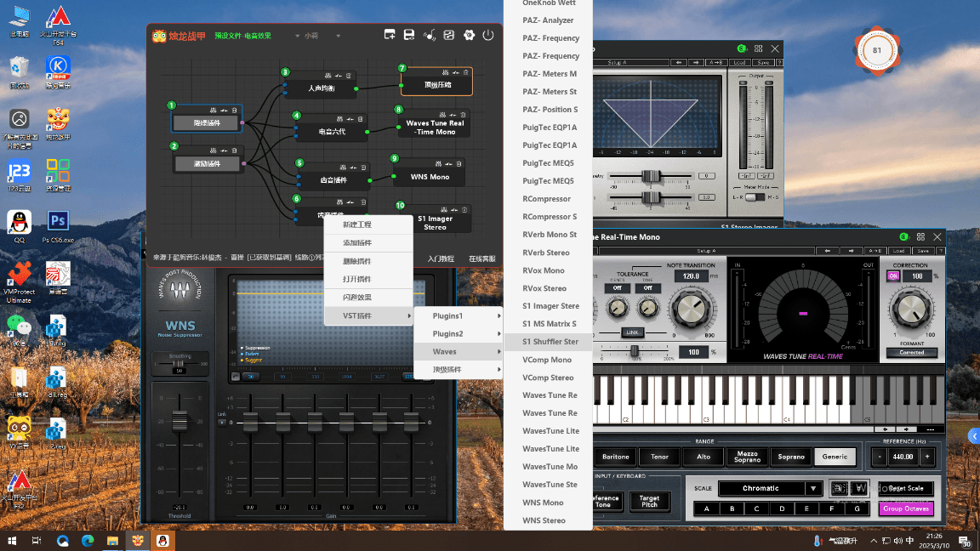This screenshot has height=551, width=980.
Task: Open File Explorer from taskbar
Action: click(112, 541)
